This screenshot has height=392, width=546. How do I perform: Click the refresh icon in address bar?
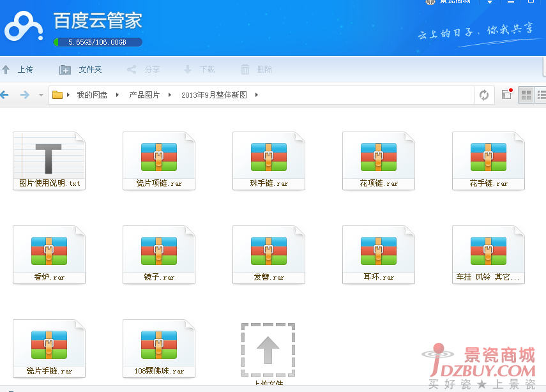point(484,95)
